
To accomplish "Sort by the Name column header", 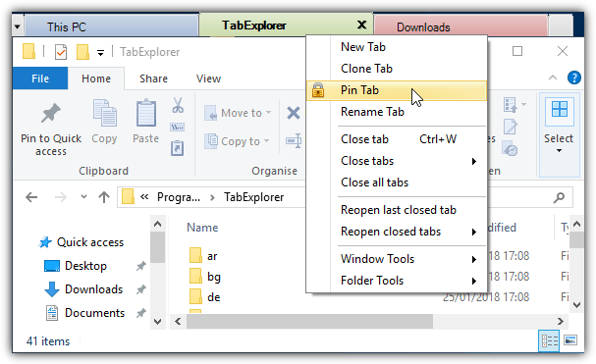I will (202, 228).
